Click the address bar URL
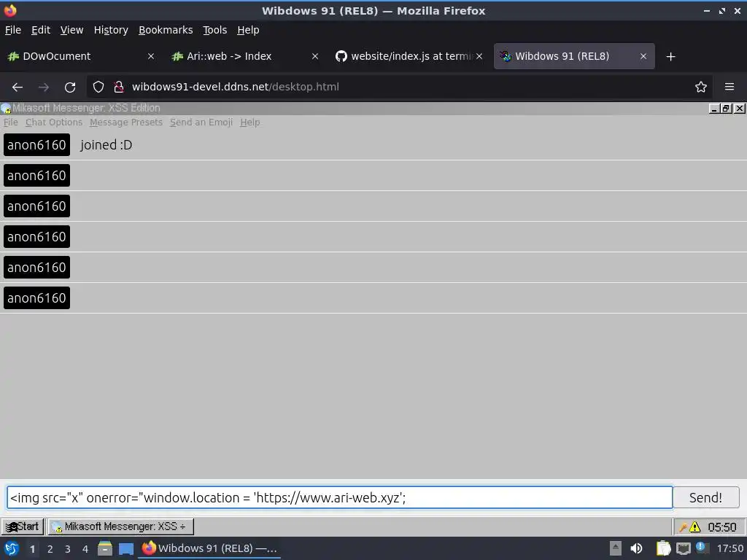The height and width of the screenshot is (560, 747). point(236,87)
